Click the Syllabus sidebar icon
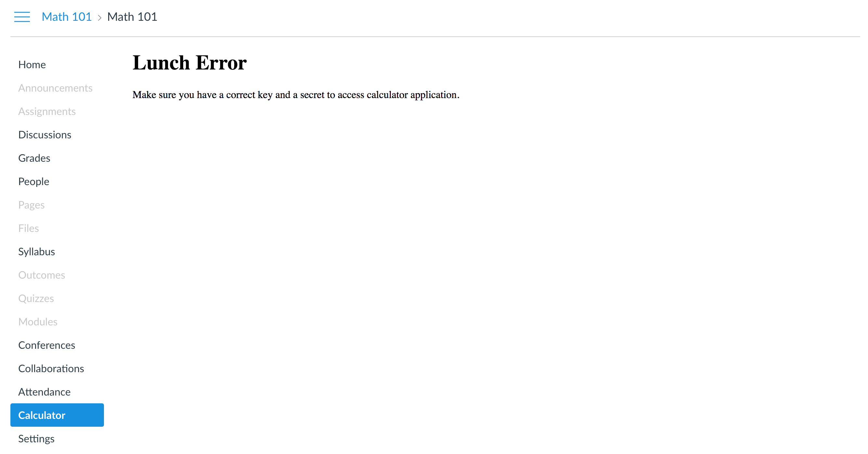The image size is (868, 454). pos(36,251)
